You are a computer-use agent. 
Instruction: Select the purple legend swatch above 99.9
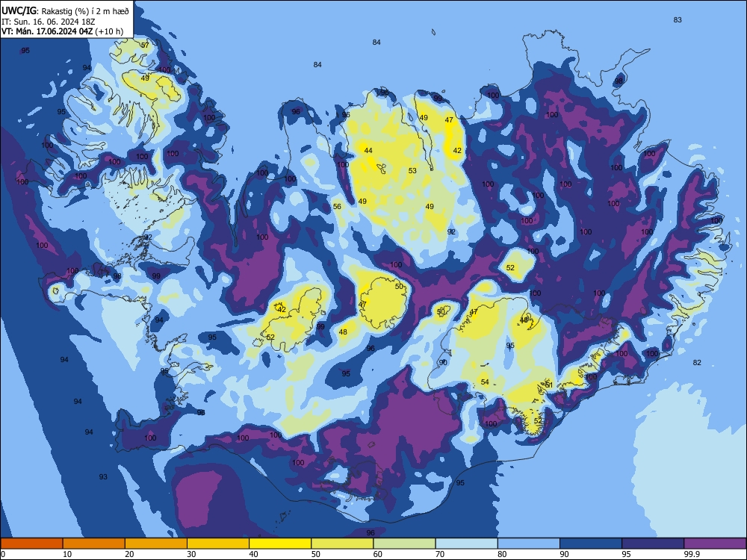click(715, 544)
